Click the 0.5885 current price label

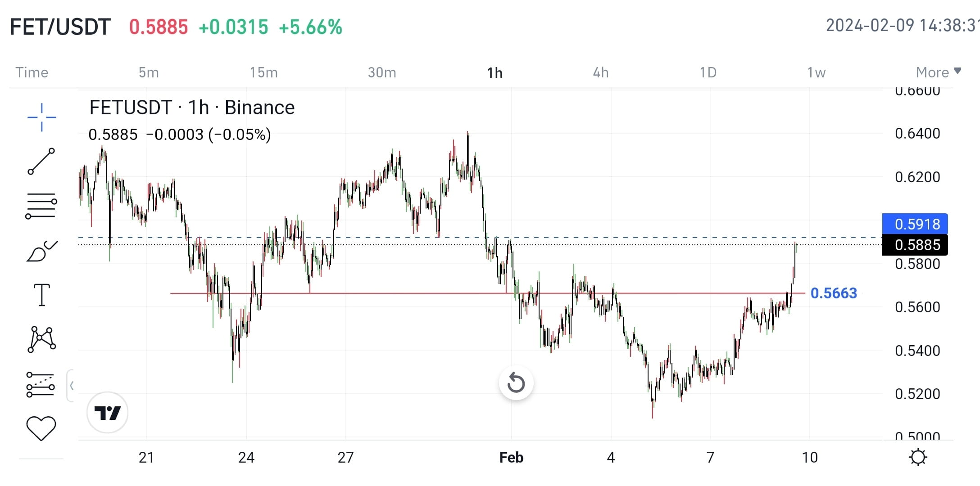(x=914, y=245)
